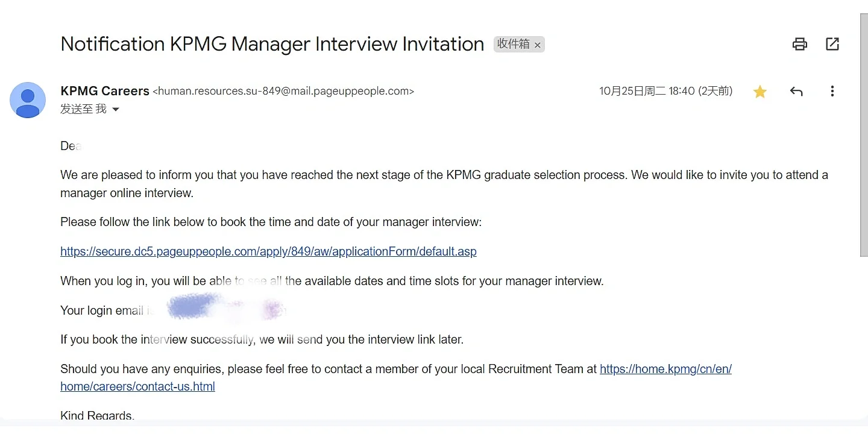
Task: Open email in new window icon
Action: click(x=832, y=44)
